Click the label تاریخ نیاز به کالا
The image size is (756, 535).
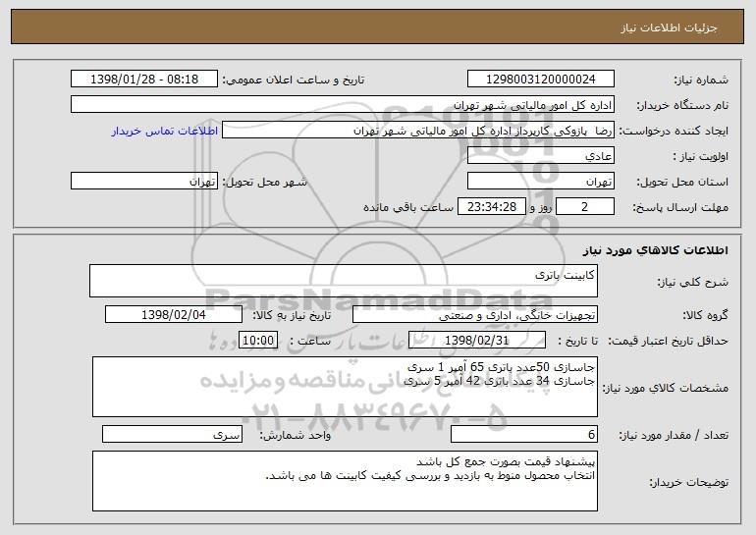pyautogui.click(x=292, y=315)
